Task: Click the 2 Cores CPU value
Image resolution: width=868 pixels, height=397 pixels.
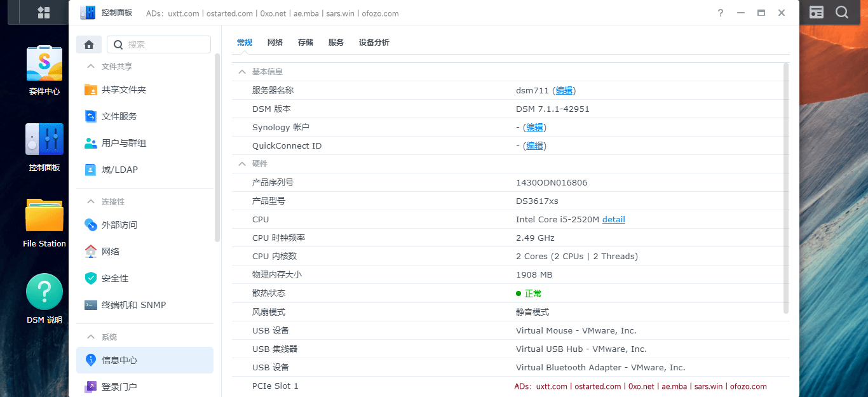Action: [x=577, y=256]
